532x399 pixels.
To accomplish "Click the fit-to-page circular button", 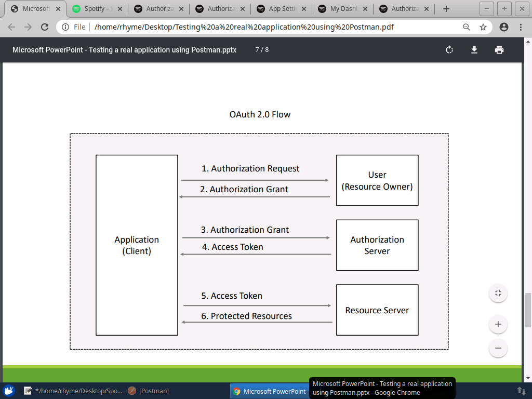I will [x=498, y=292].
